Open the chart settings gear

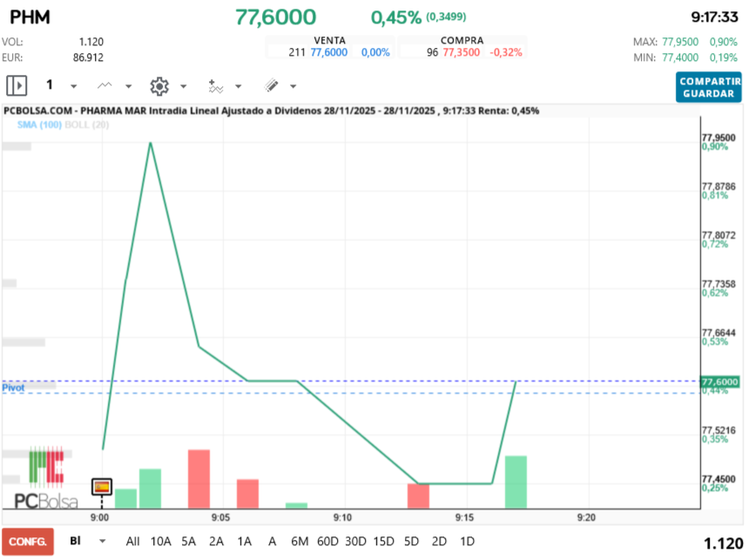158,85
